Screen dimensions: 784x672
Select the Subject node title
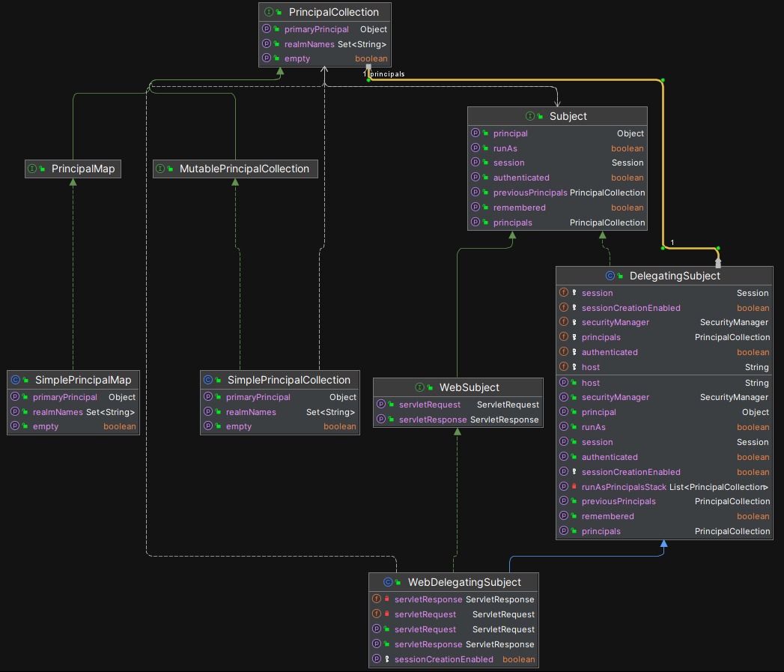[x=568, y=116]
